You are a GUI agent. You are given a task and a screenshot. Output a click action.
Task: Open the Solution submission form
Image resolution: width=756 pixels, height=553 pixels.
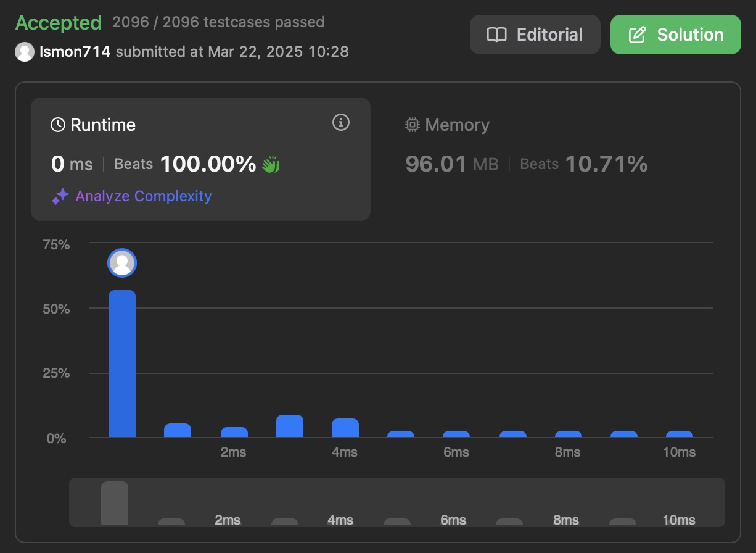pyautogui.click(x=675, y=35)
